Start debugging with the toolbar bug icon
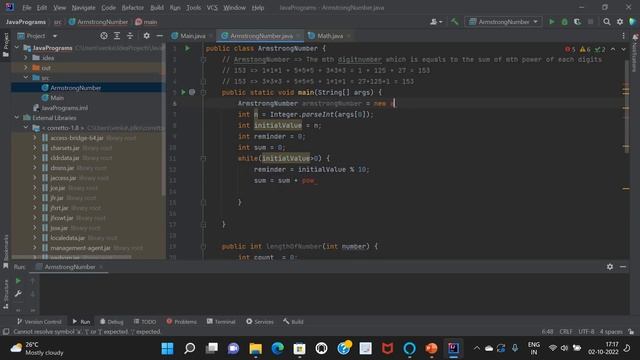This screenshot has width=640, height=360. click(564, 22)
